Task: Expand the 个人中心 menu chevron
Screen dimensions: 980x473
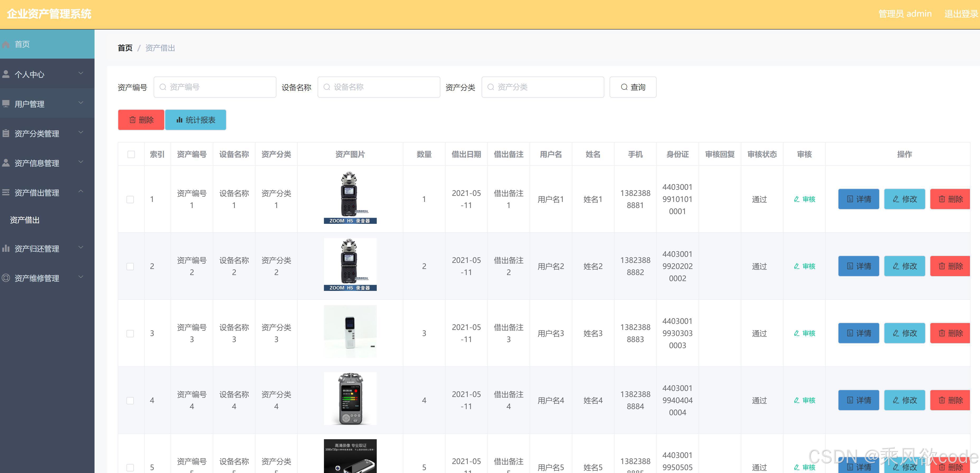Action: tap(81, 73)
